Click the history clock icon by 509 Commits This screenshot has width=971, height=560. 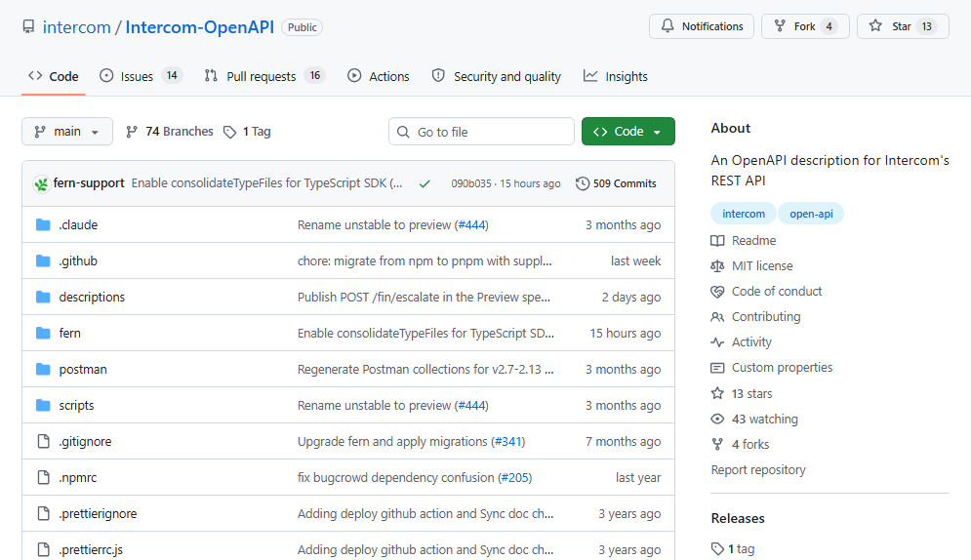click(582, 183)
